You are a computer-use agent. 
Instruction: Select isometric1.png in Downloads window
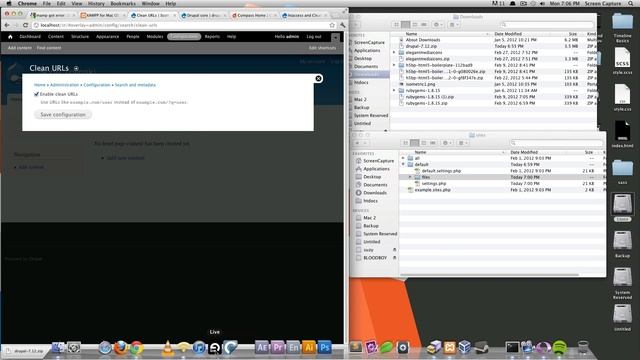tap(420, 84)
